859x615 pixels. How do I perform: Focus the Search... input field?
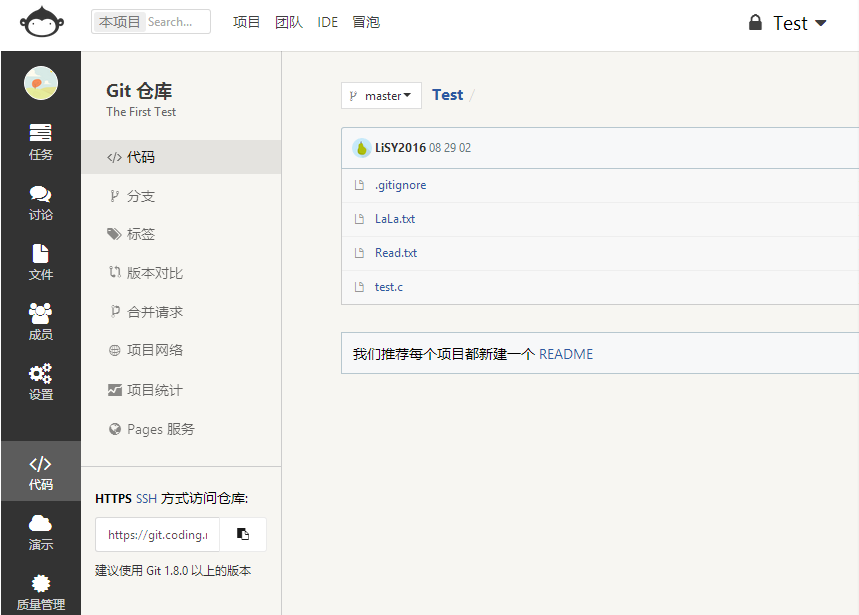point(176,22)
